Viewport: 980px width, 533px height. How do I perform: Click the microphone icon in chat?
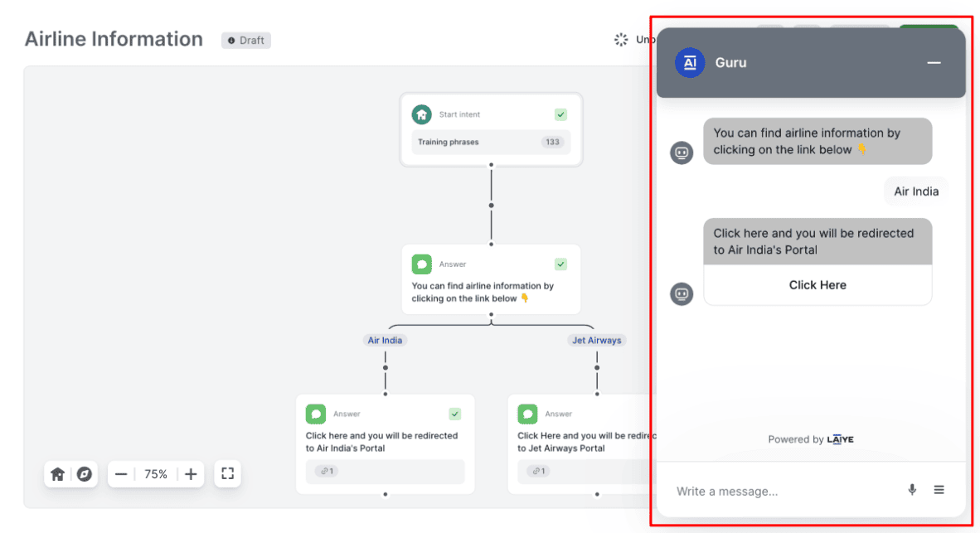(912, 490)
